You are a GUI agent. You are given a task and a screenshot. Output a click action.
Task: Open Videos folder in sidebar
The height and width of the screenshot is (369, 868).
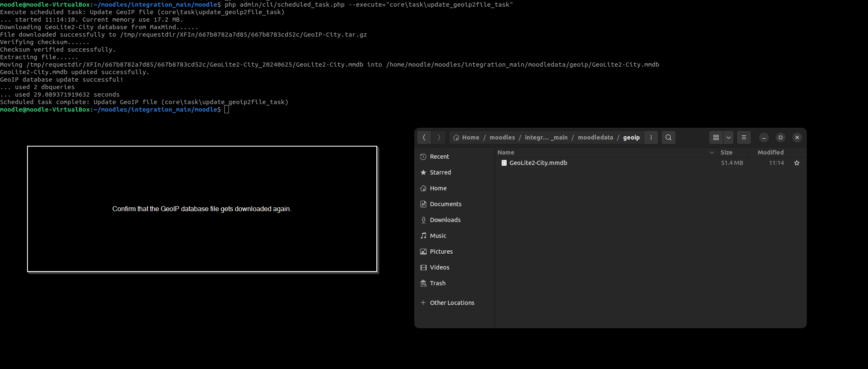(x=455, y=267)
